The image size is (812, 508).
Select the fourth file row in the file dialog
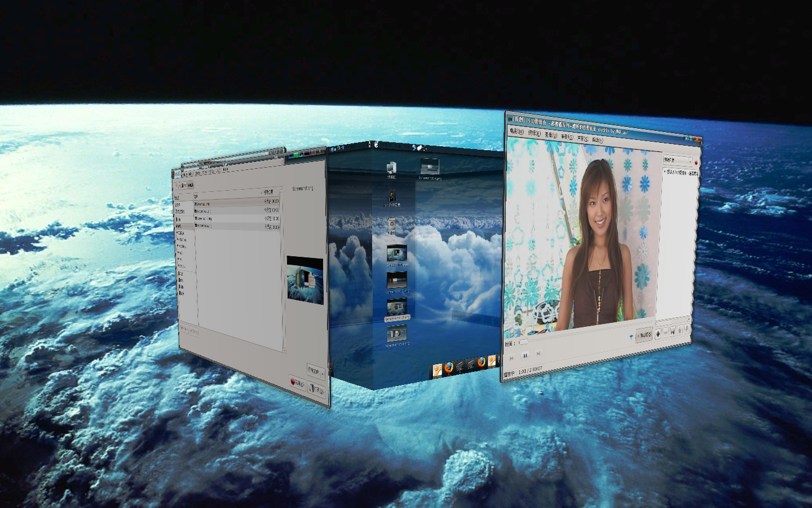(237, 226)
